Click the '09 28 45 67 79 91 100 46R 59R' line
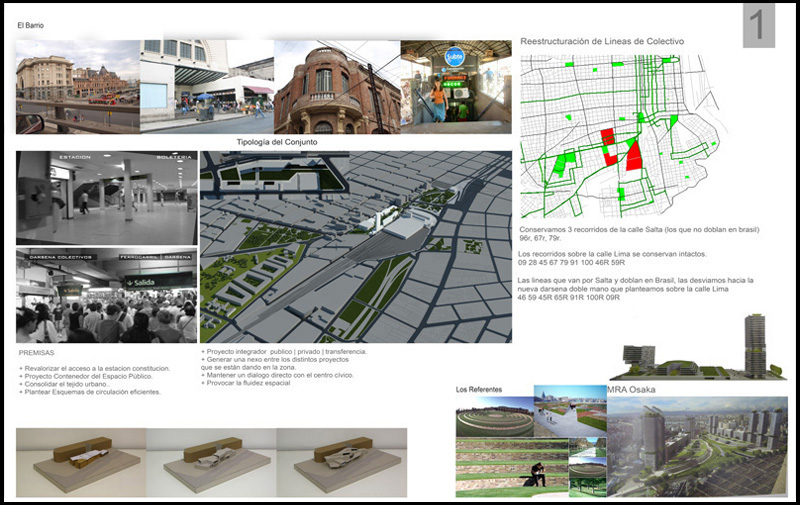The height and width of the screenshot is (505, 800). [571, 262]
